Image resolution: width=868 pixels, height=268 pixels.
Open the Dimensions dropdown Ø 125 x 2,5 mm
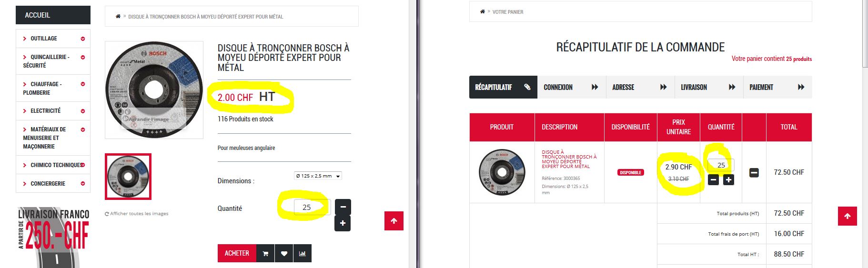point(318,176)
